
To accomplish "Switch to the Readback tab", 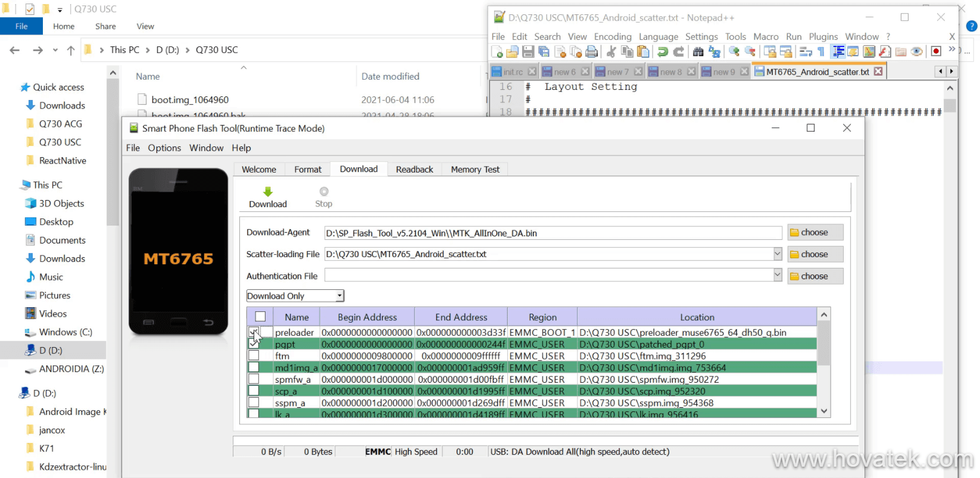I will 414,170.
